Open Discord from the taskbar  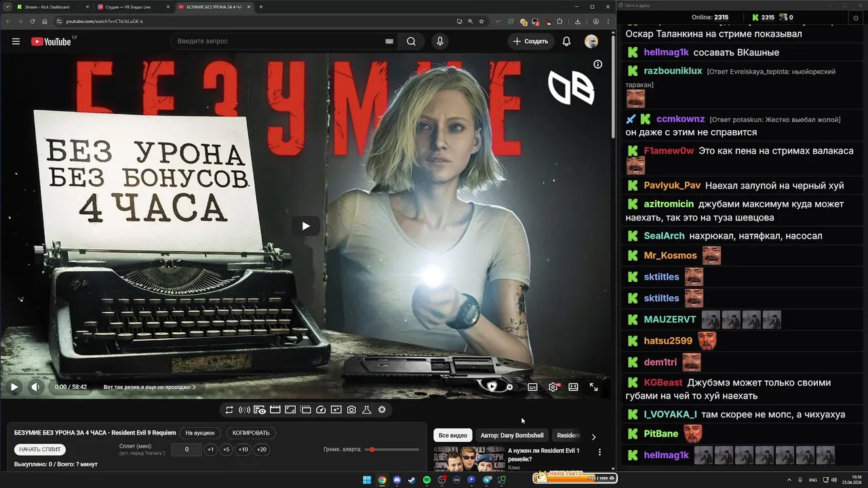[397, 480]
